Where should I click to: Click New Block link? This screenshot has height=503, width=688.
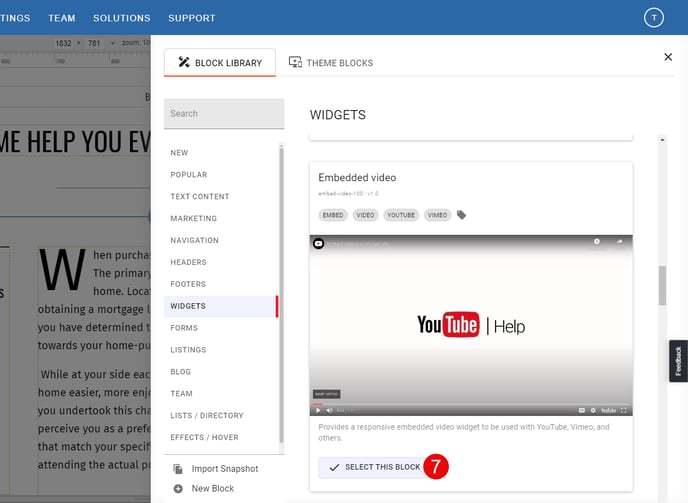(212, 489)
